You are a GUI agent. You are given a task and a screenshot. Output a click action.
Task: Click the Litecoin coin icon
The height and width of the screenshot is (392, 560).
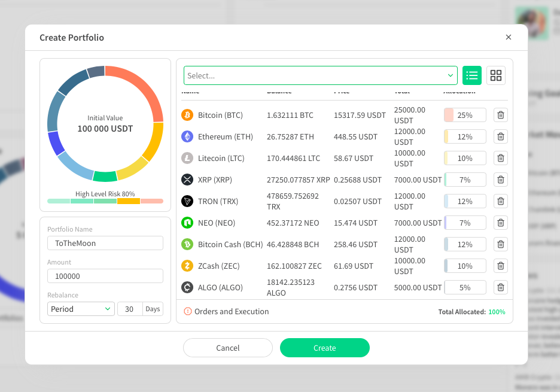pyautogui.click(x=187, y=158)
